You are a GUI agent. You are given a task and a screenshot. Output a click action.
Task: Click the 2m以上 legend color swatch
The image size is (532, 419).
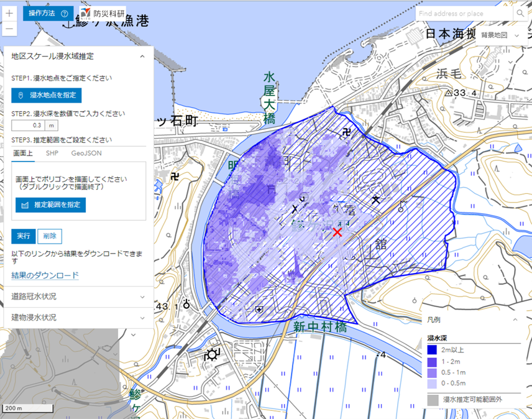[432, 350]
